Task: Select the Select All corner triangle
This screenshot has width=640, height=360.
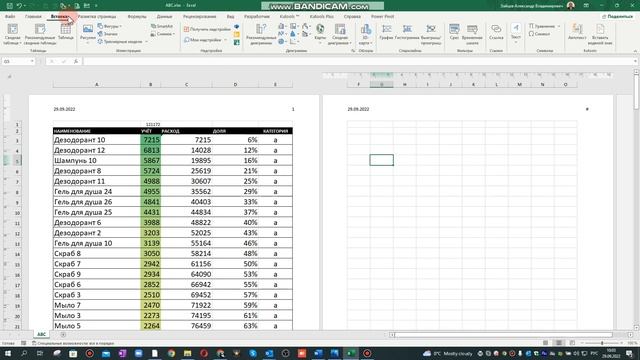Action: (x=9, y=76)
